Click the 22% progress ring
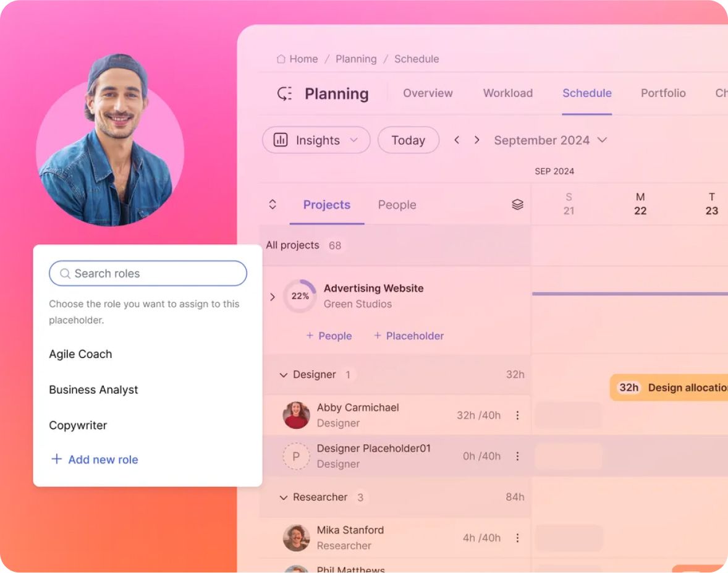The width and height of the screenshot is (728, 573). [x=300, y=296]
